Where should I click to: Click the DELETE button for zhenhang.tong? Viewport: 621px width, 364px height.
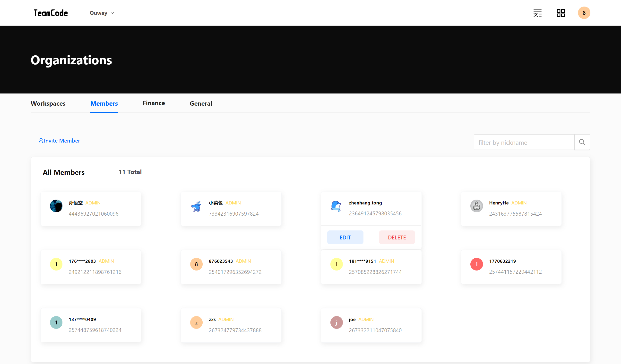point(397,237)
